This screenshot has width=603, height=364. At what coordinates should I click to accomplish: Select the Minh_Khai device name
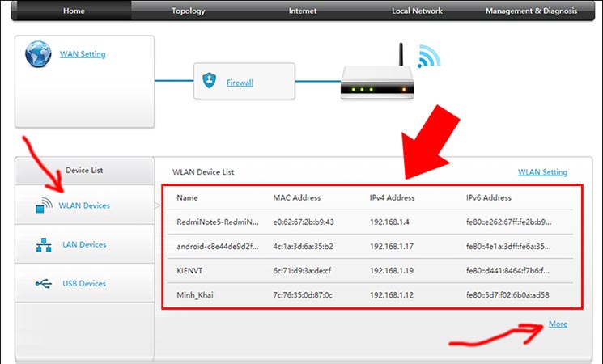coord(195,295)
